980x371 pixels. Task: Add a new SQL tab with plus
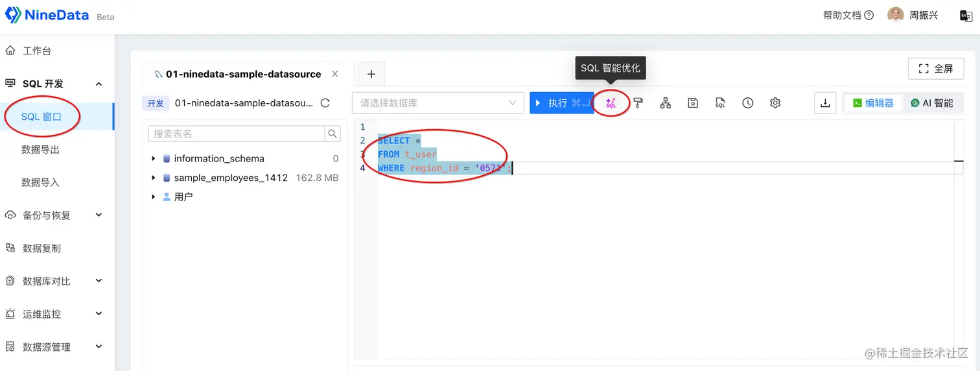(x=371, y=74)
